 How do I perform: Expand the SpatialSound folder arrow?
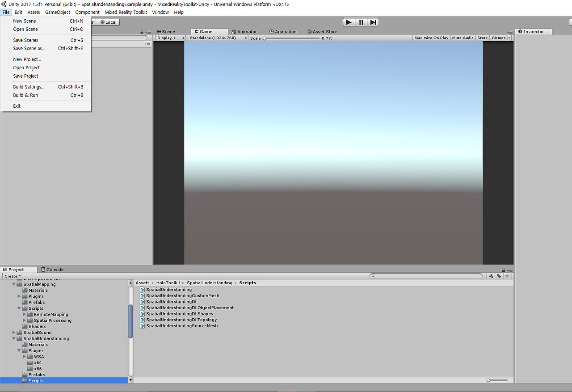click(14, 333)
